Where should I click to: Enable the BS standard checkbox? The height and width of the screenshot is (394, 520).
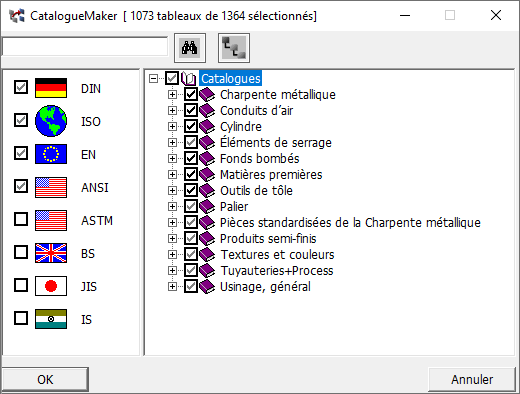click(x=21, y=252)
